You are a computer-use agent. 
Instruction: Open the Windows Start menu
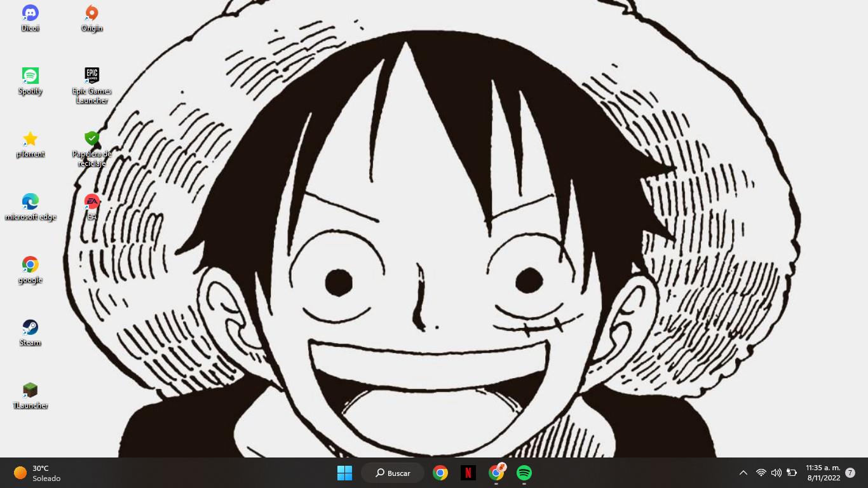tap(344, 473)
